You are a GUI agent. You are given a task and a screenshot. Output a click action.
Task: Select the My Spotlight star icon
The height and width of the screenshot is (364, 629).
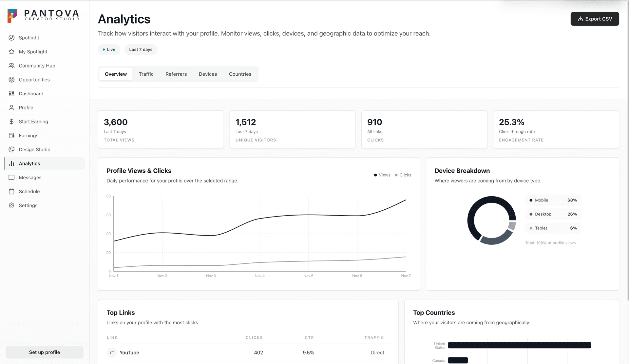click(x=11, y=51)
